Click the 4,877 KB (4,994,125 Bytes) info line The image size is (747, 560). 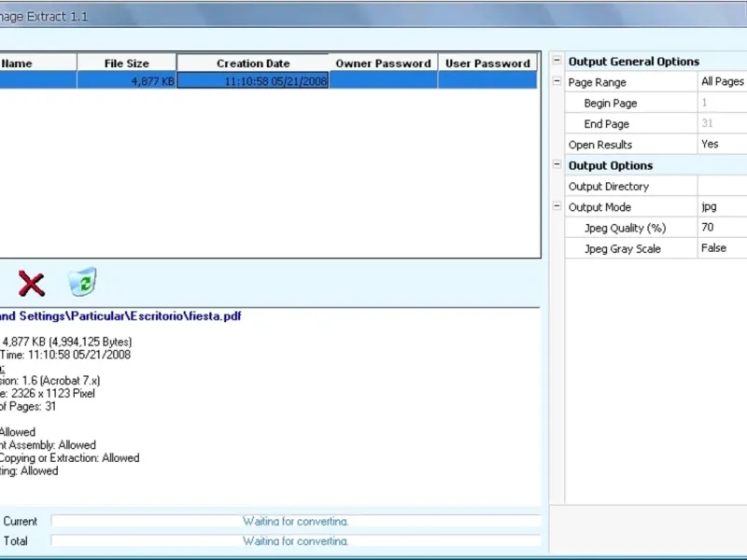click(x=67, y=342)
